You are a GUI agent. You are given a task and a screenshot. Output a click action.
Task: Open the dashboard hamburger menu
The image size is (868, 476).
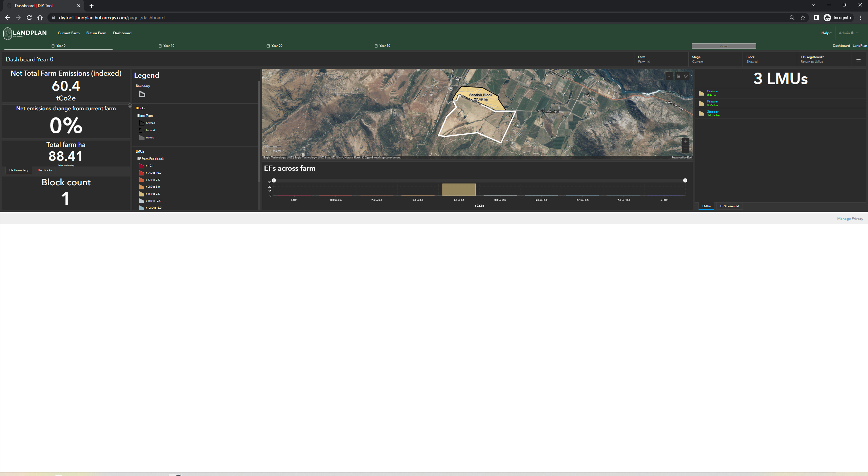pos(859,59)
